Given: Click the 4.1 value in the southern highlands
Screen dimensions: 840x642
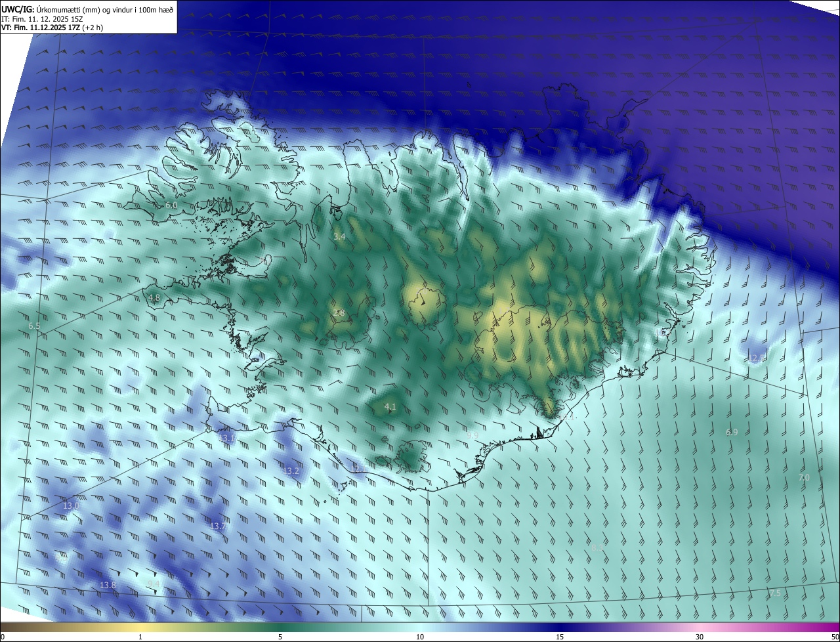Looking at the screenshot, I should point(390,407).
